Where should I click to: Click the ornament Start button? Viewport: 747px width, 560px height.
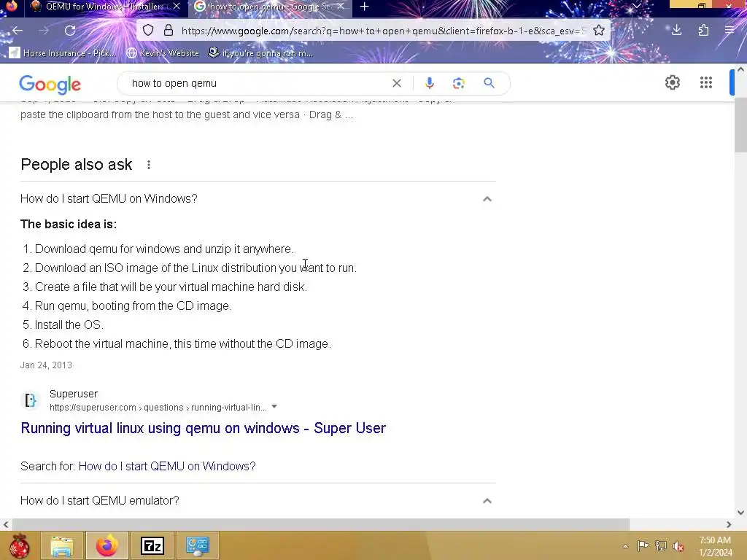18,545
